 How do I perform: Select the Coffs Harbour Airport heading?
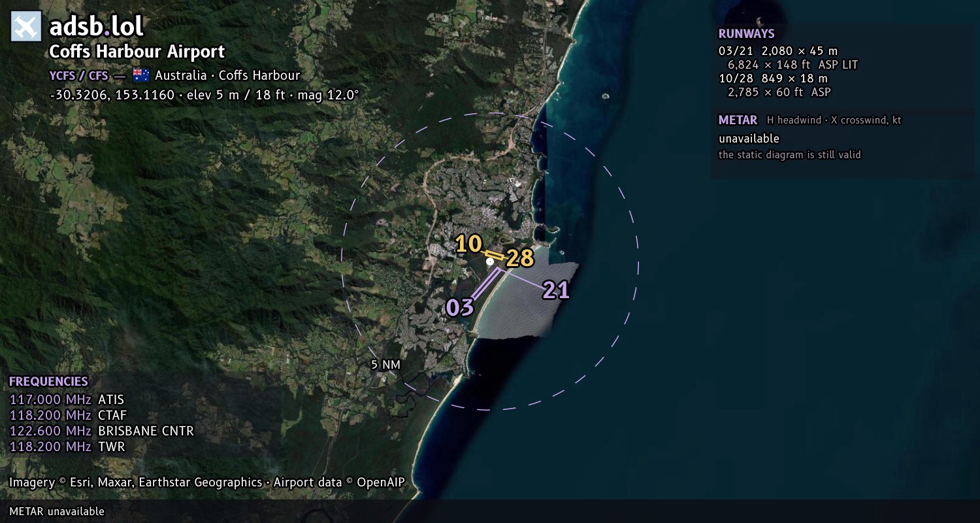click(x=137, y=52)
